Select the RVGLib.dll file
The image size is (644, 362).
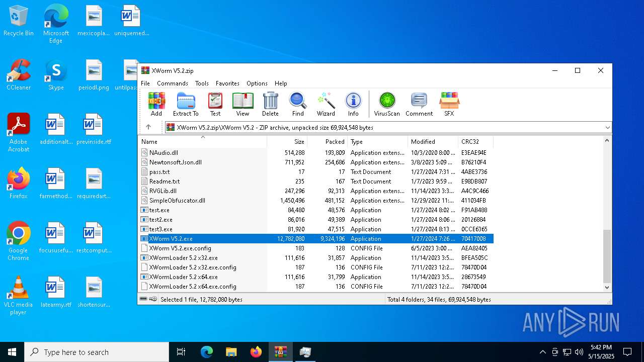[316, 191]
